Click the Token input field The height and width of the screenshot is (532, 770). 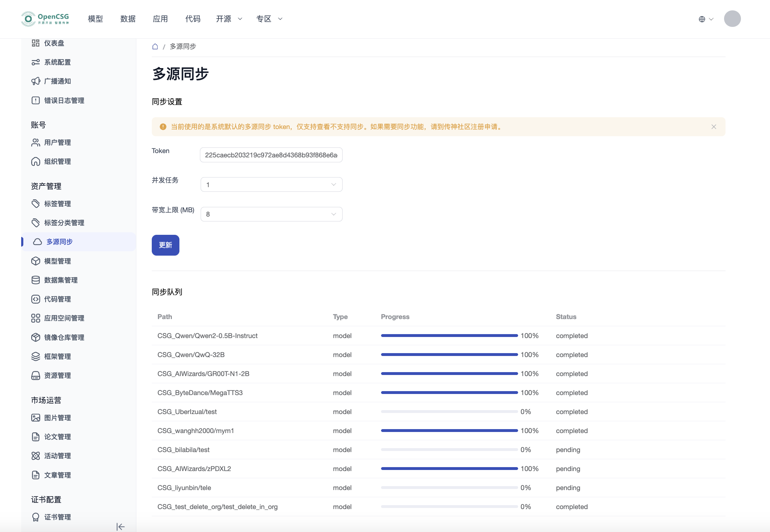coord(271,155)
